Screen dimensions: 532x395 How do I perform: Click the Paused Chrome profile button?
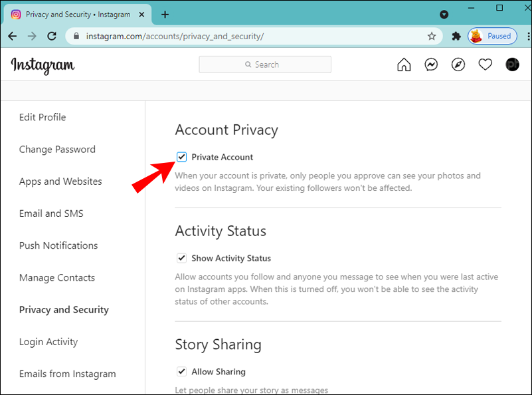tap(492, 36)
